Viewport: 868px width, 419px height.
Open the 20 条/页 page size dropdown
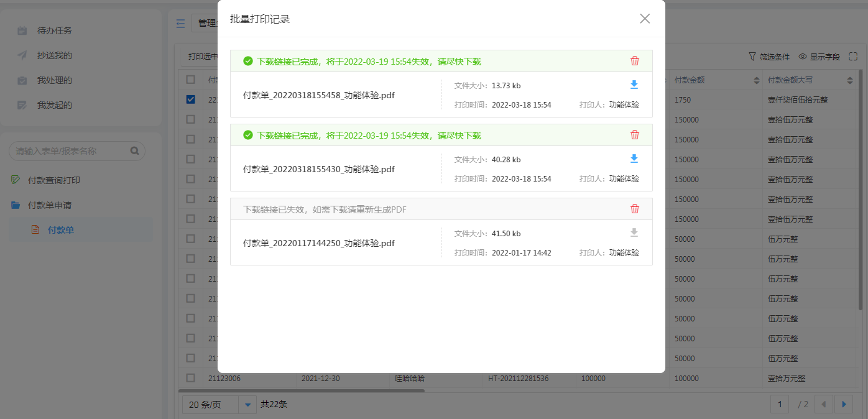pos(247,405)
